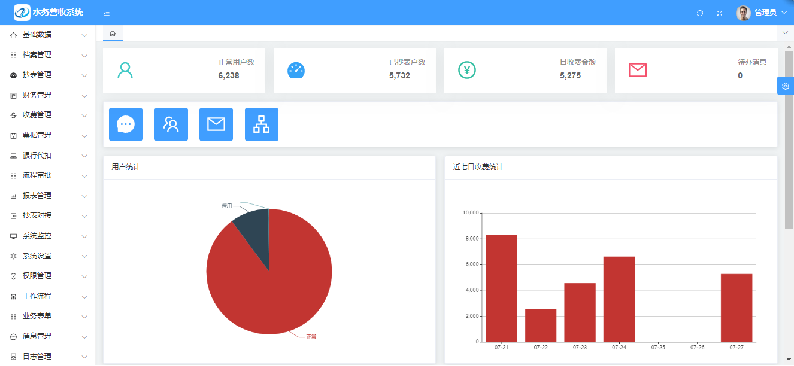Click the blue organization chart shortcut tile
The image size is (794, 366).
pos(261,124)
